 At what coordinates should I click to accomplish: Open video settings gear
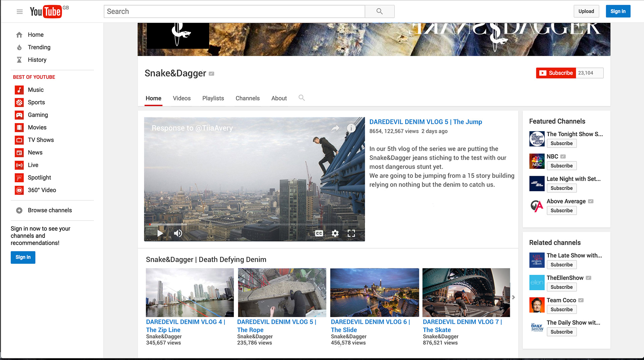(x=335, y=233)
